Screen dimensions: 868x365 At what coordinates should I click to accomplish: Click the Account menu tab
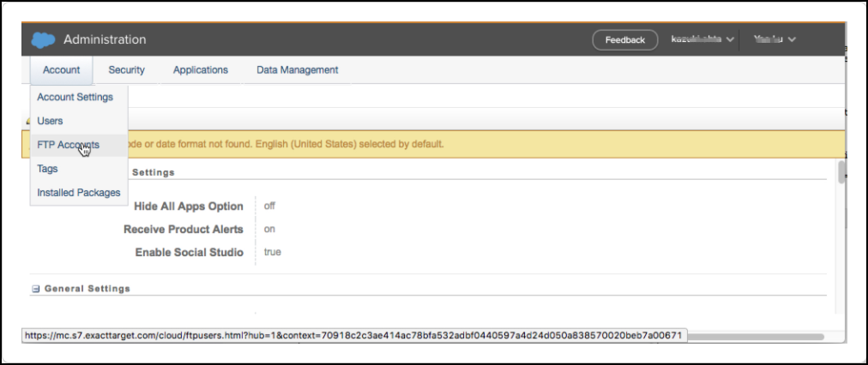(61, 70)
